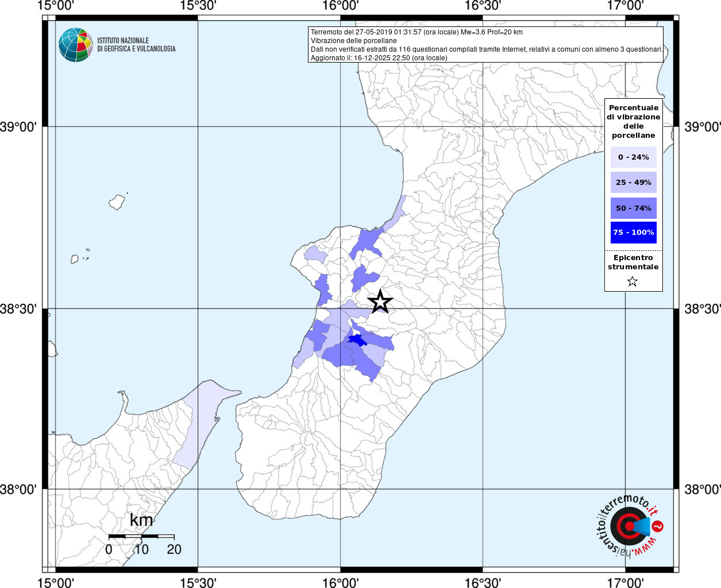This screenshot has width=721, height=588.
Task: Click the legend title 'Percentuale di vibrazione delle porcellane'
Action: [x=634, y=121]
